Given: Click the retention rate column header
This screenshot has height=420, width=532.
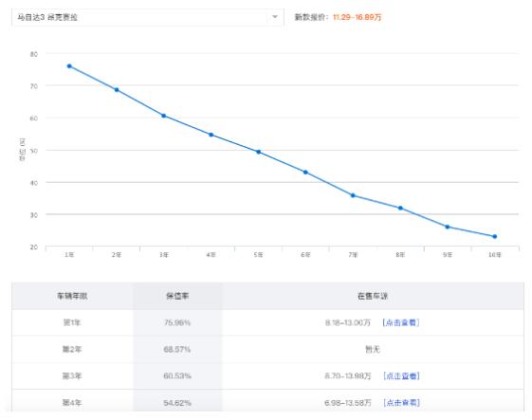Looking at the screenshot, I should click(177, 296).
